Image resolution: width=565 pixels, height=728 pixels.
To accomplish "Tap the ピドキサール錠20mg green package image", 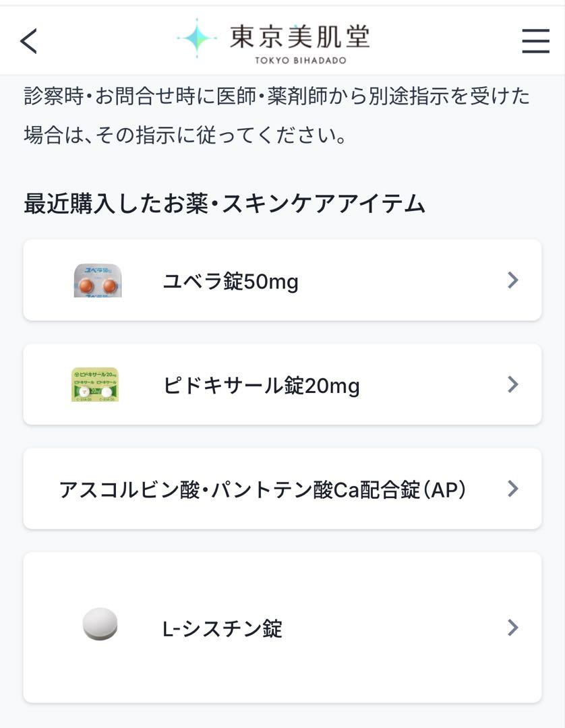I will coord(95,385).
